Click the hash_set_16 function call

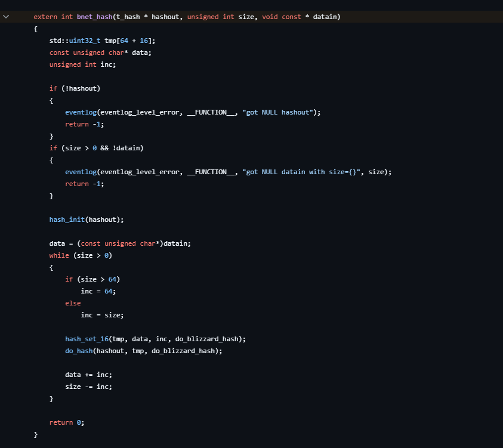click(87, 339)
